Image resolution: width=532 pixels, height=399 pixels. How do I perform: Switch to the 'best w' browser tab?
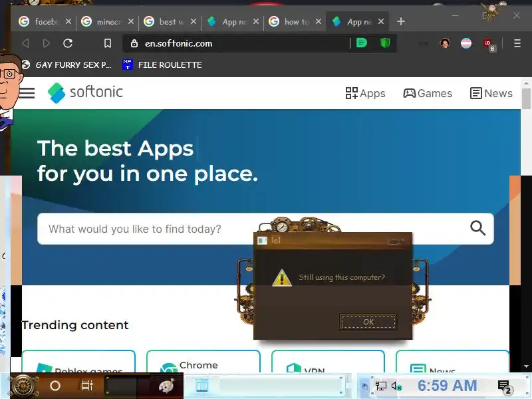(x=164, y=22)
